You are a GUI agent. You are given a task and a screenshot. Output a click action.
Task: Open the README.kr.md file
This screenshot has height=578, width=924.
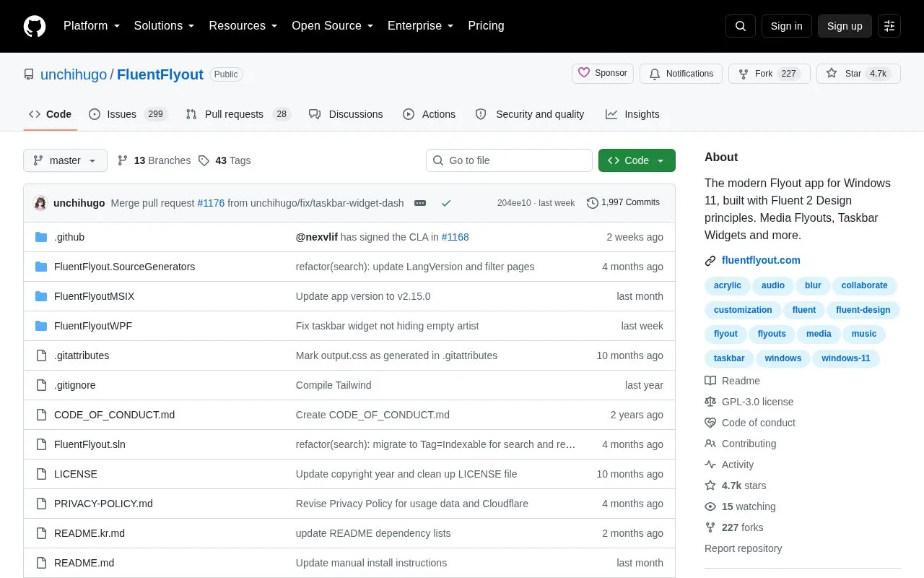tap(90, 533)
